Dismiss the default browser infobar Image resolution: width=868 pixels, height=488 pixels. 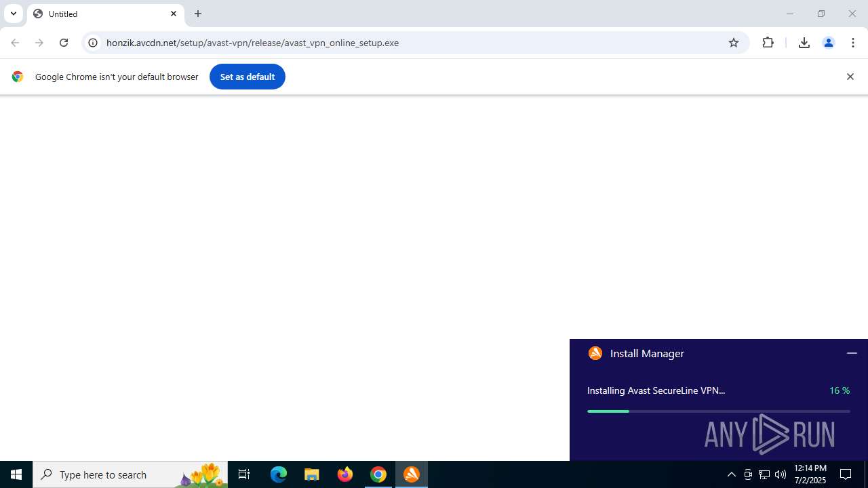click(x=850, y=77)
